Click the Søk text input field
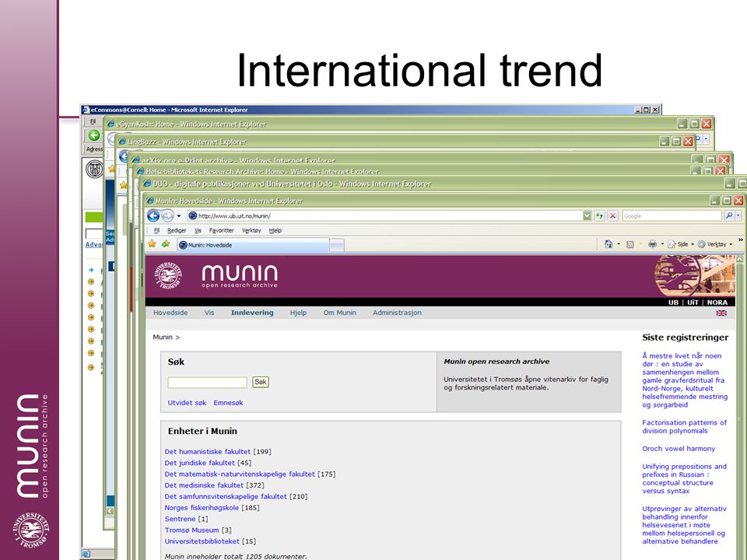The height and width of the screenshot is (560, 747). 207,382
